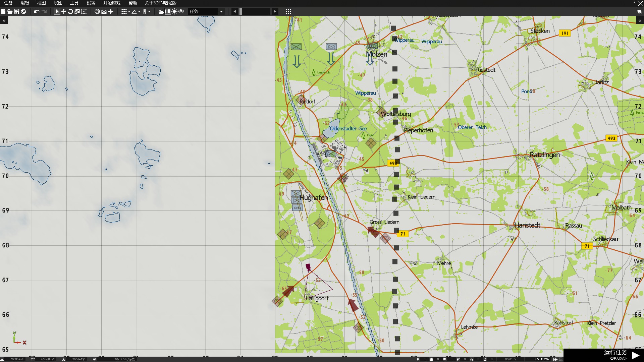This screenshot has width=644, height=362.
Task: Choose the Rotate widget tool
Action: pyautogui.click(x=70, y=11)
